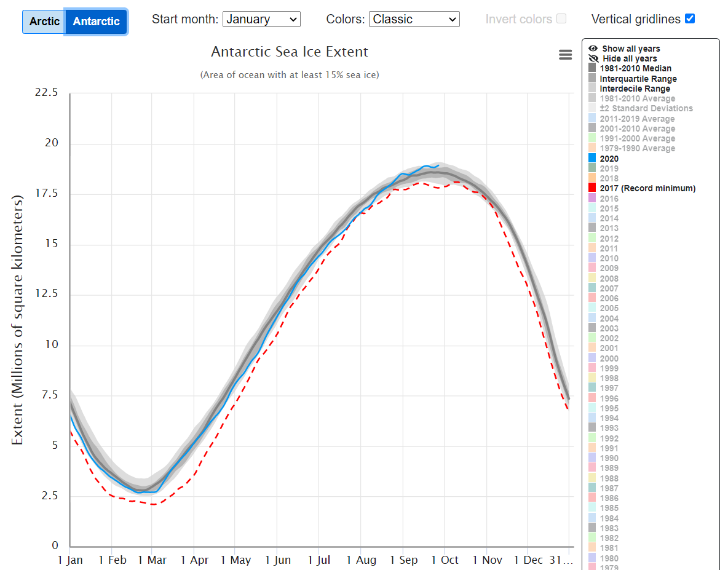
Task: Toggle the Interquartile Range legend item
Action: click(638, 79)
